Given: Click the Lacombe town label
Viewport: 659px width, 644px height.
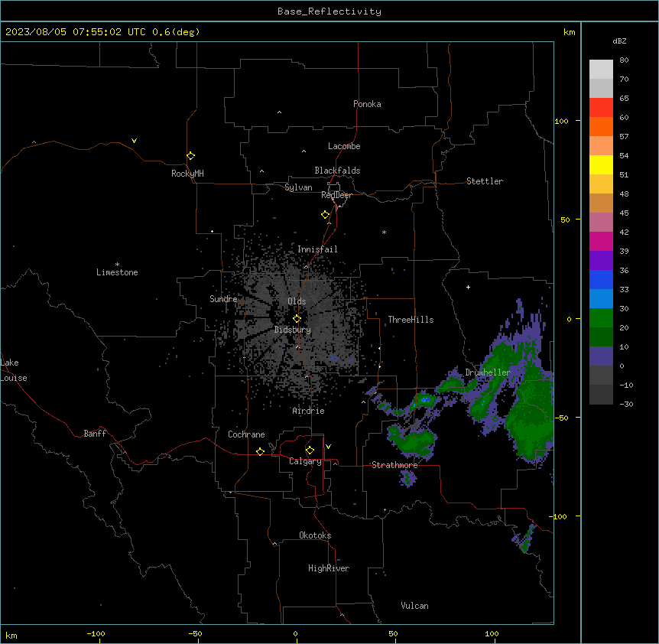Looking at the screenshot, I should (344, 146).
